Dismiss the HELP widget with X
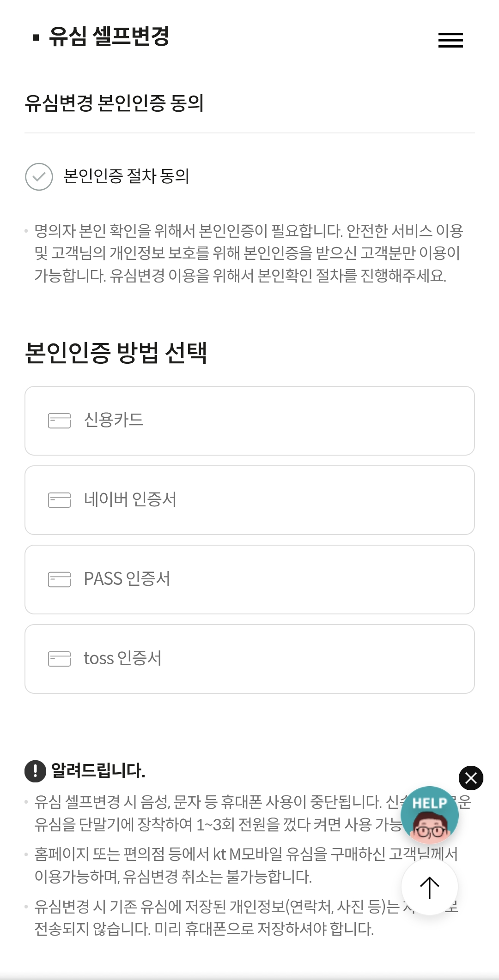 point(471,778)
